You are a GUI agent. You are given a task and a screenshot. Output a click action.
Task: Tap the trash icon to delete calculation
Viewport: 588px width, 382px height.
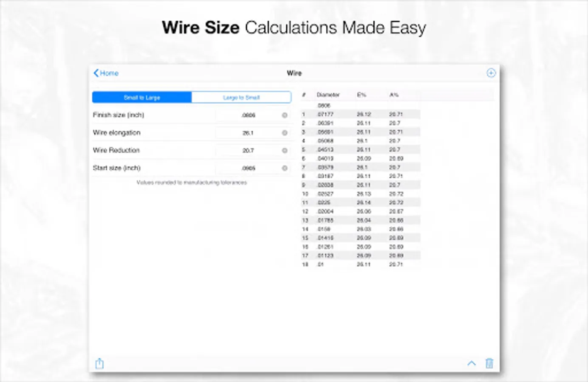pos(489,364)
